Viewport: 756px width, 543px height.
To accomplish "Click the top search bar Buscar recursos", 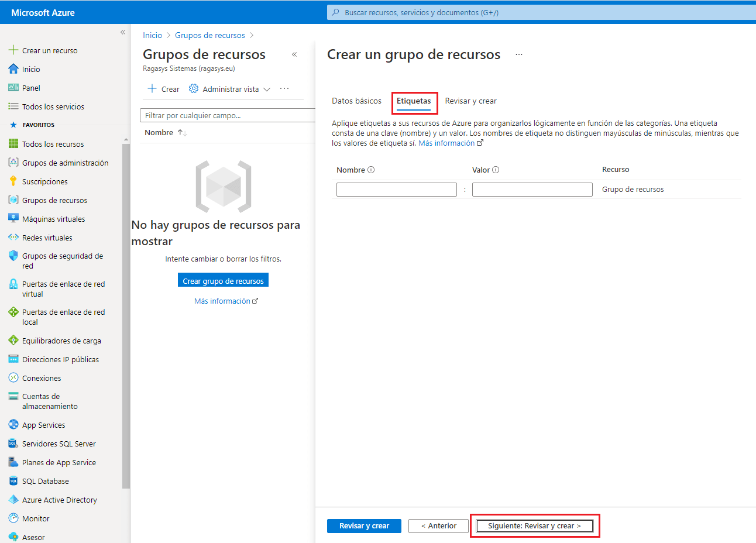I will click(541, 12).
